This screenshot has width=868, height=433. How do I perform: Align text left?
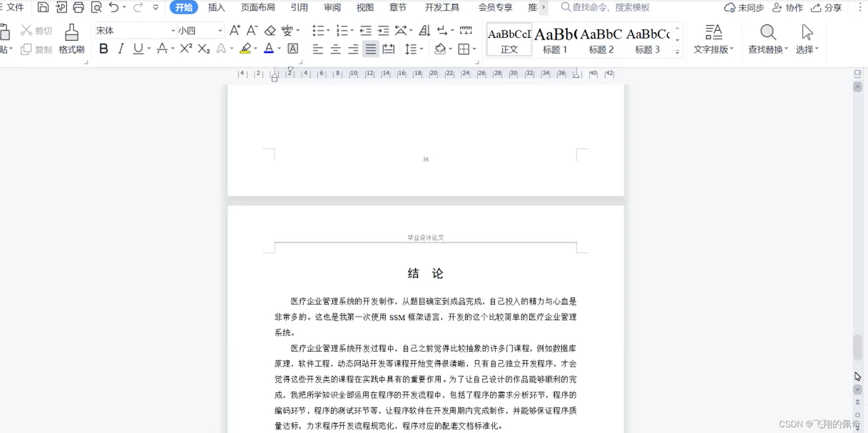tap(318, 48)
